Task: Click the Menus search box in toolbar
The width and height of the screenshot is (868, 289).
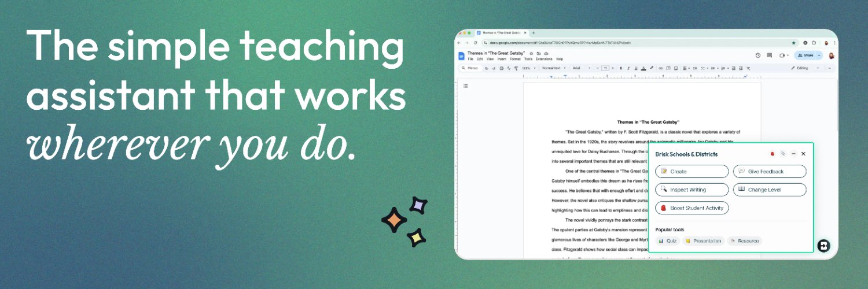Action: pyautogui.click(x=470, y=68)
